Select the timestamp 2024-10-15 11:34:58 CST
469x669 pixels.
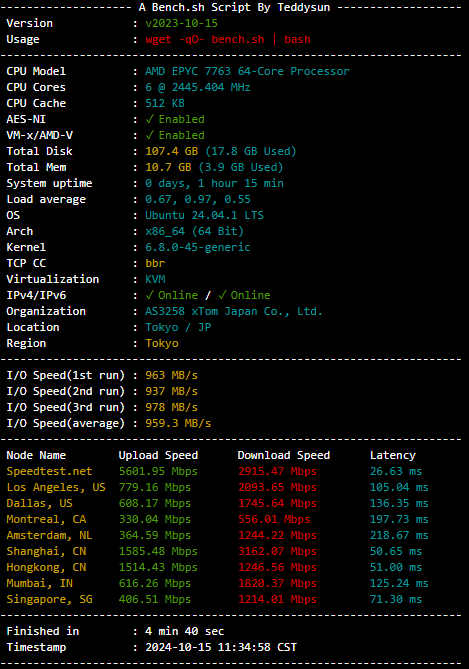[221, 647]
